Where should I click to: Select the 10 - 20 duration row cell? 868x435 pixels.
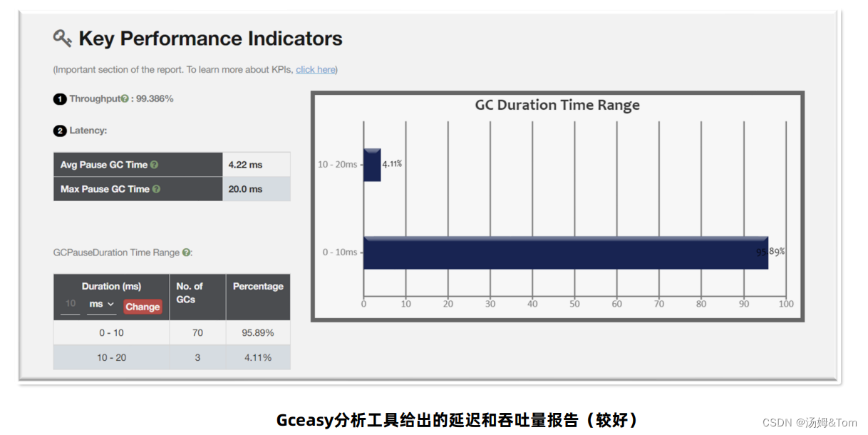111,357
